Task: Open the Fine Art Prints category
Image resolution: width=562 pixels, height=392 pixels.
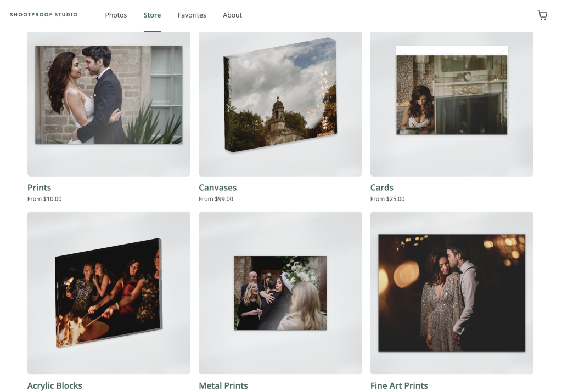Action: [399, 385]
